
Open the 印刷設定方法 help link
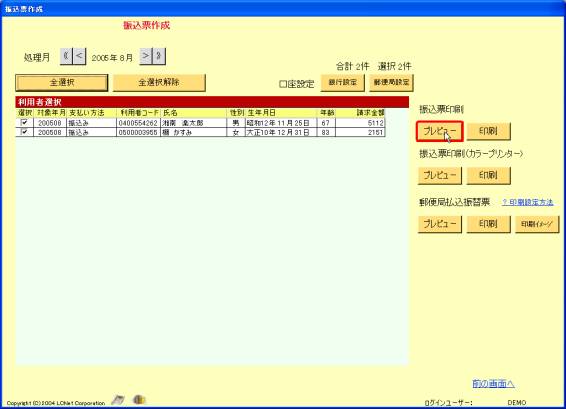tap(528, 202)
